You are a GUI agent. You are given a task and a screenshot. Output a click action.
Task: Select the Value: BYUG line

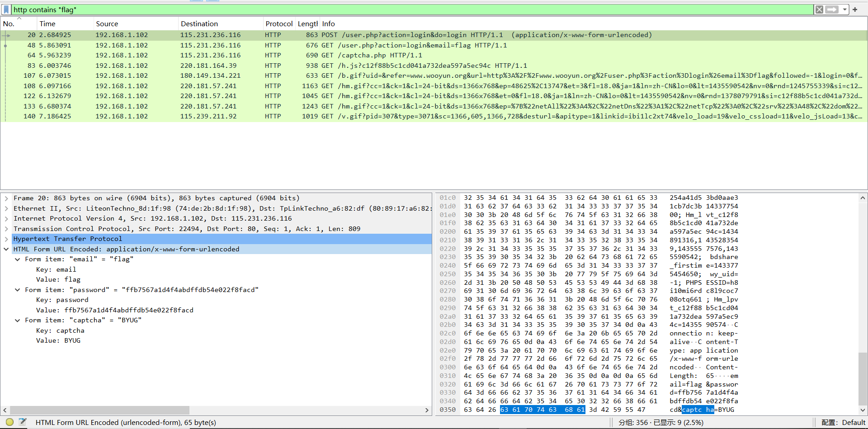click(58, 340)
